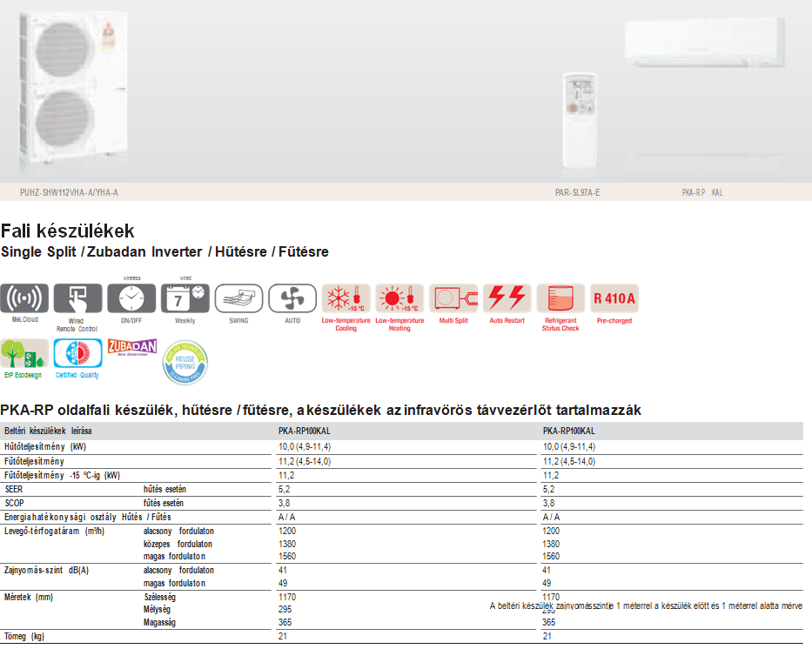
Task: Click the 'Energiahatékonysági osztály' row label
Action: pyautogui.click(x=88, y=517)
